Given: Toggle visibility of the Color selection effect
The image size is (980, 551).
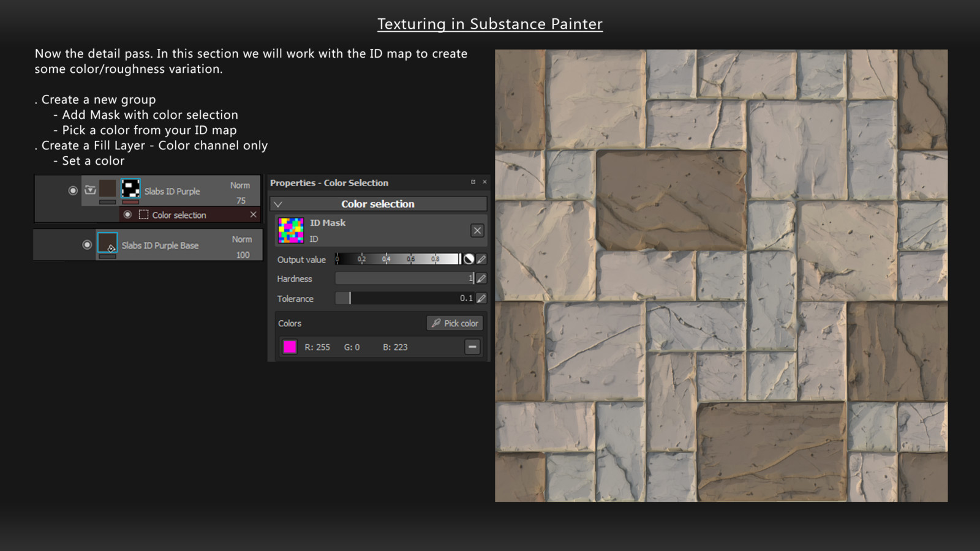Looking at the screenshot, I should click(127, 214).
